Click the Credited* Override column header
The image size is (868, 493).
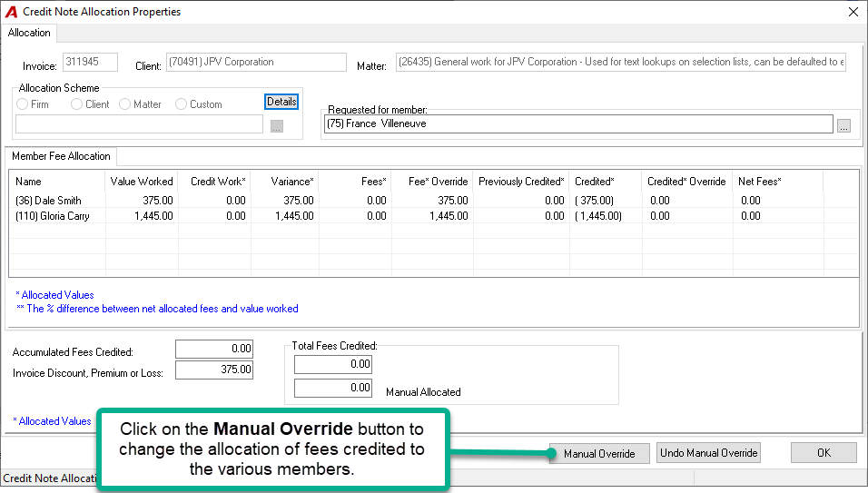pos(687,182)
